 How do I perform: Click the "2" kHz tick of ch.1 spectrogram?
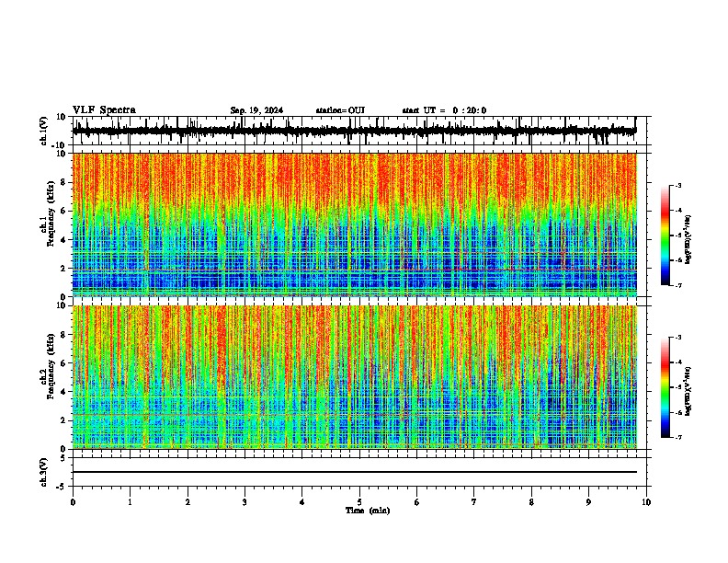[x=63, y=269]
